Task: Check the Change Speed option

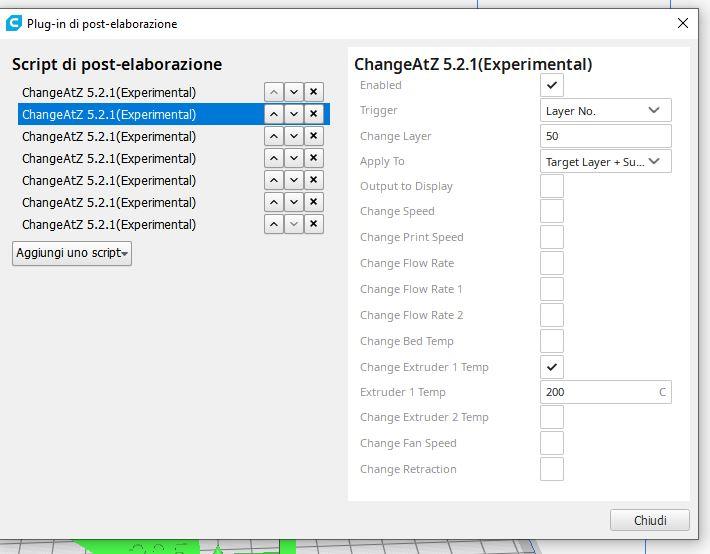Action: [552, 211]
